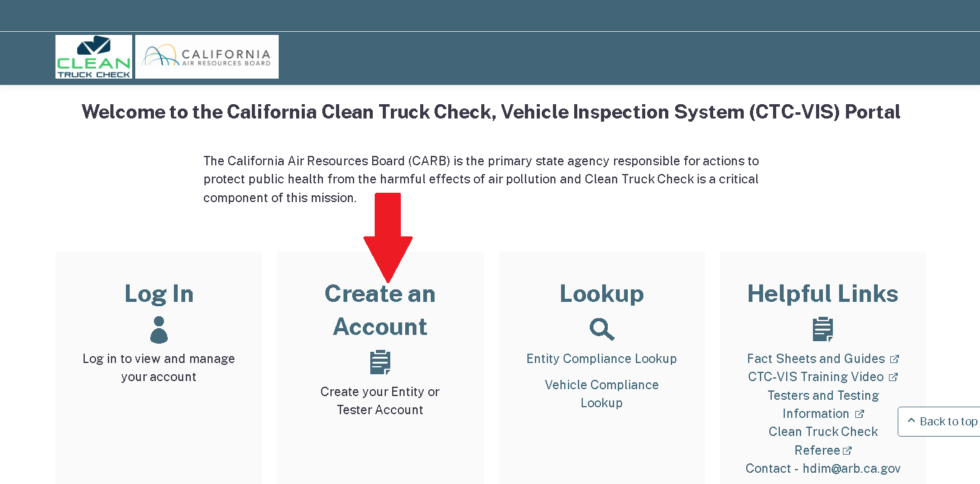Click the Lookup heading
The height and width of the screenshot is (484, 980).
pyautogui.click(x=602, y=294)
